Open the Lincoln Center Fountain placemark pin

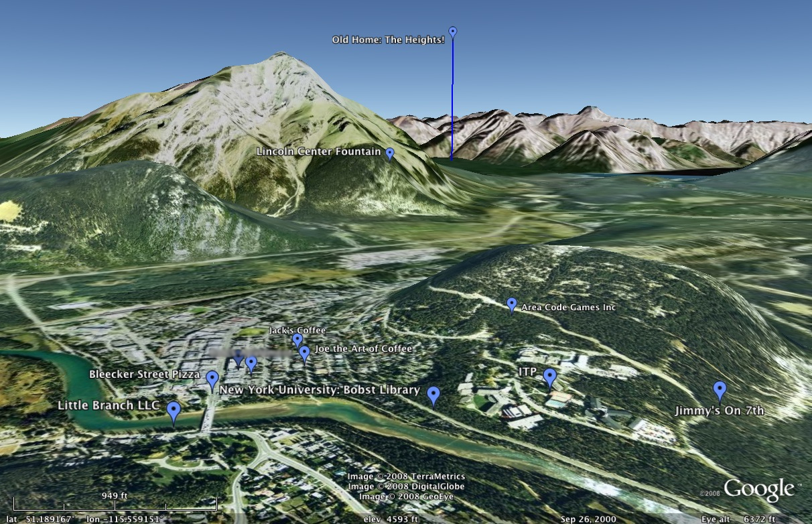pyautogui.click(x=389, y=154)
